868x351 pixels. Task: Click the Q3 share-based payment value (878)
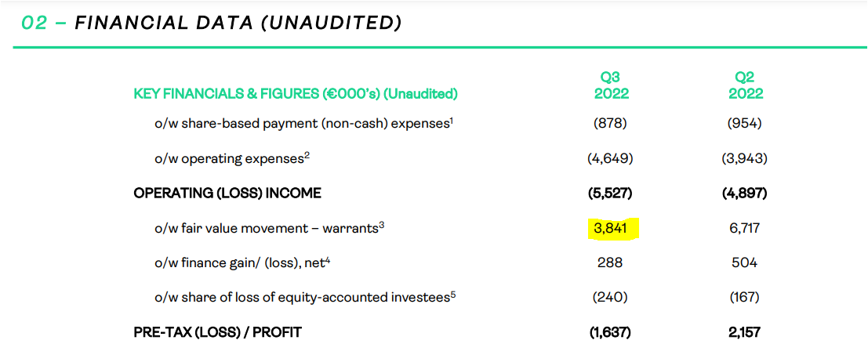[610, 123]
